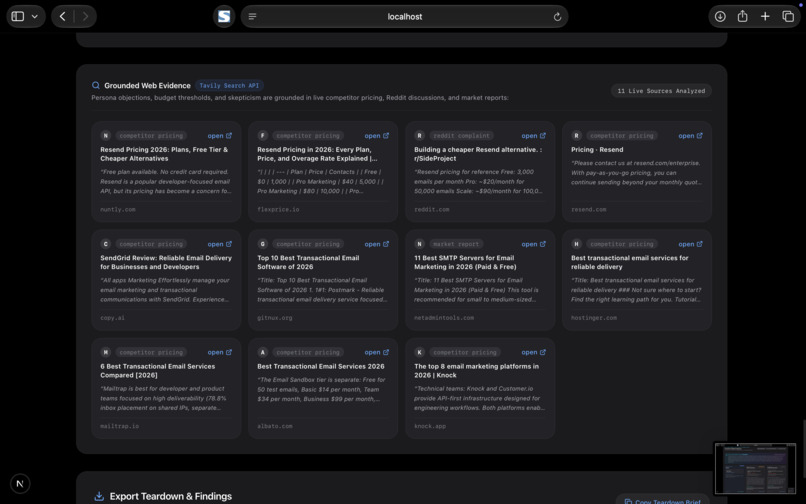Screen dimensions: 806x504
Task: Select the Top 10 Best Transactional Email Software title
Action: point(308,262)
